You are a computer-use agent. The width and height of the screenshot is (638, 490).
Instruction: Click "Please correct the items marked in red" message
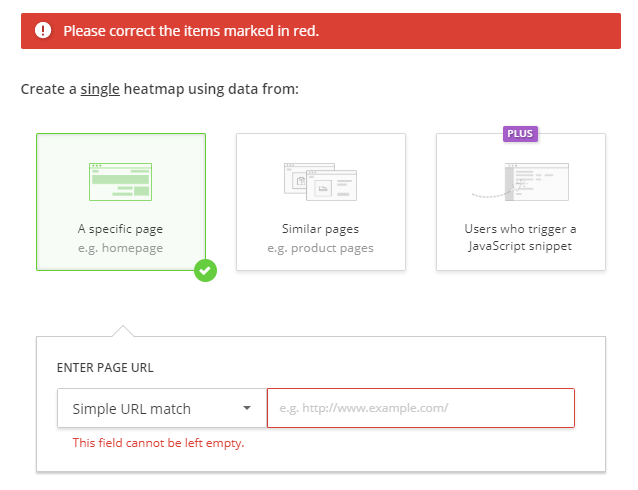pyautogui.click(x=191, y=31)
